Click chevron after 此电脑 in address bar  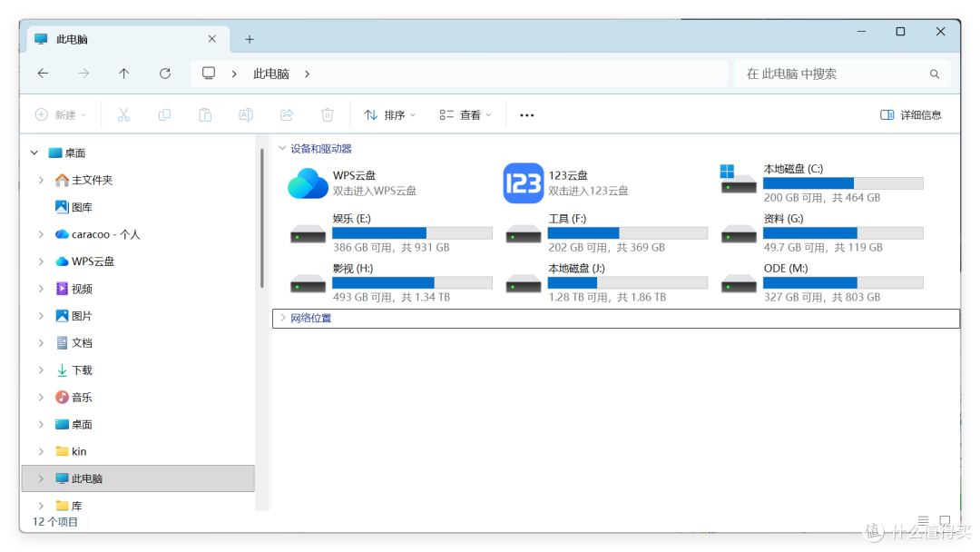point(307,74)
